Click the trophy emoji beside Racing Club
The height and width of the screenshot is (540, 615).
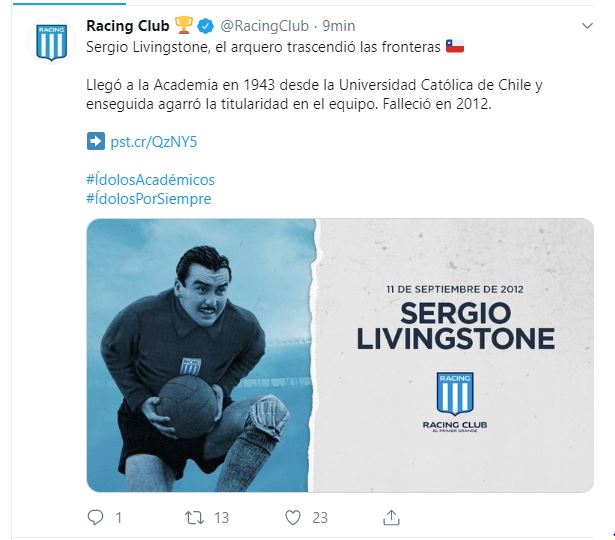pos(184,25)
